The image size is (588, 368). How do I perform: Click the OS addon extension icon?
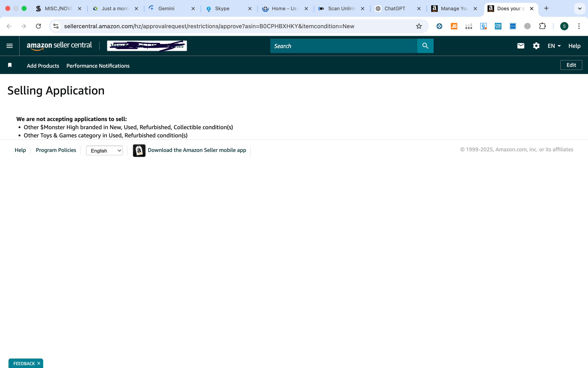(498, 26)
